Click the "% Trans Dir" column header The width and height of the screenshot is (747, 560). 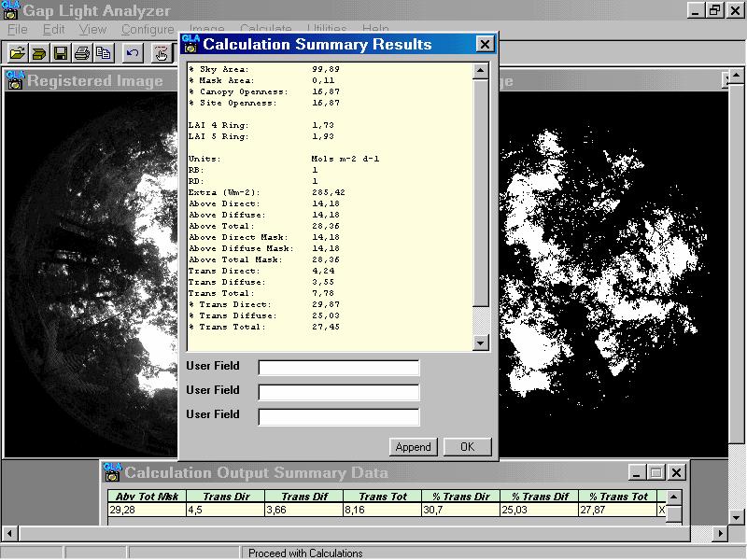point(460,497)
